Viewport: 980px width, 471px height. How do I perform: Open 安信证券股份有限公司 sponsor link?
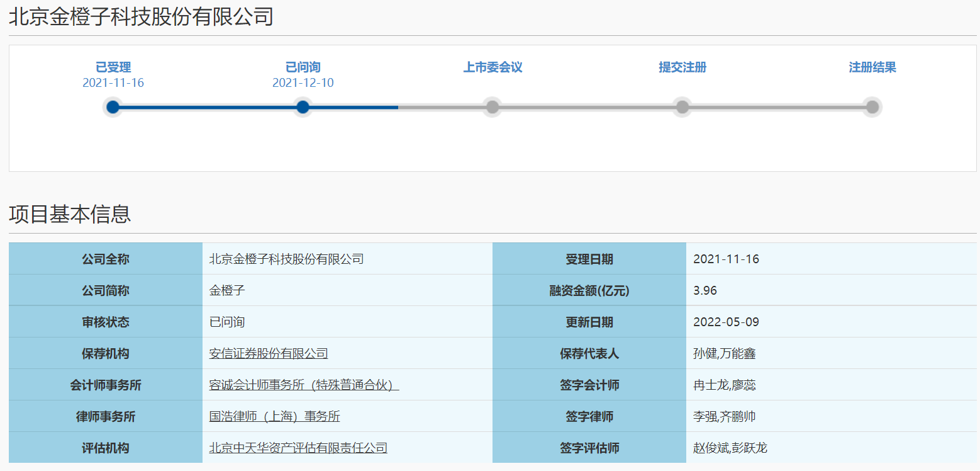(269, 353)
